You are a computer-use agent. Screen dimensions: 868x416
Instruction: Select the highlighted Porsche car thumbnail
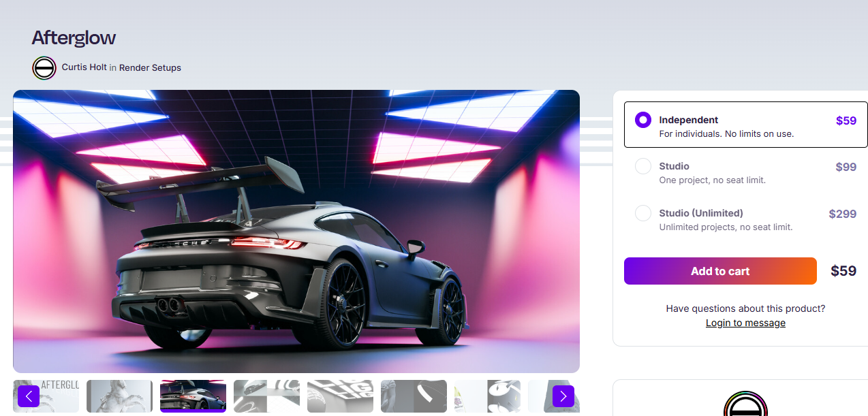[x=193, y=396]
